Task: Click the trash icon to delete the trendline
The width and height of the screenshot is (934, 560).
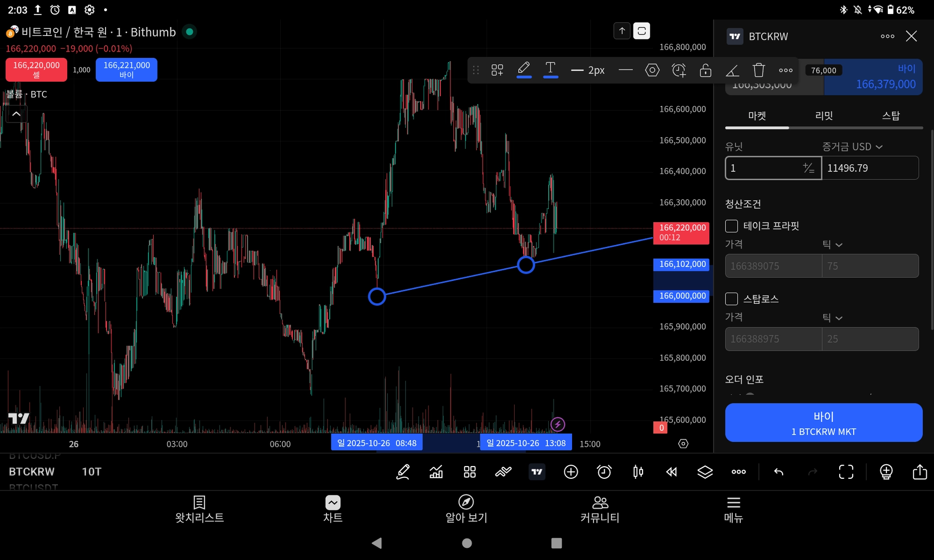Action: (x=758, y=70)
